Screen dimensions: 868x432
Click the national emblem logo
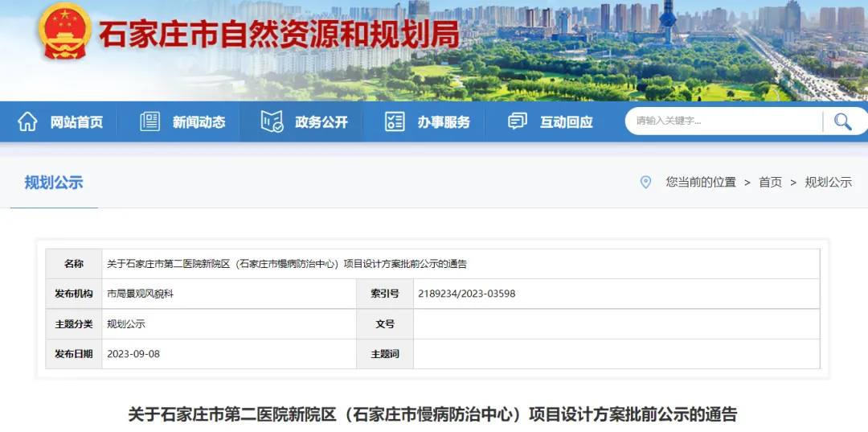pos(65,31)
